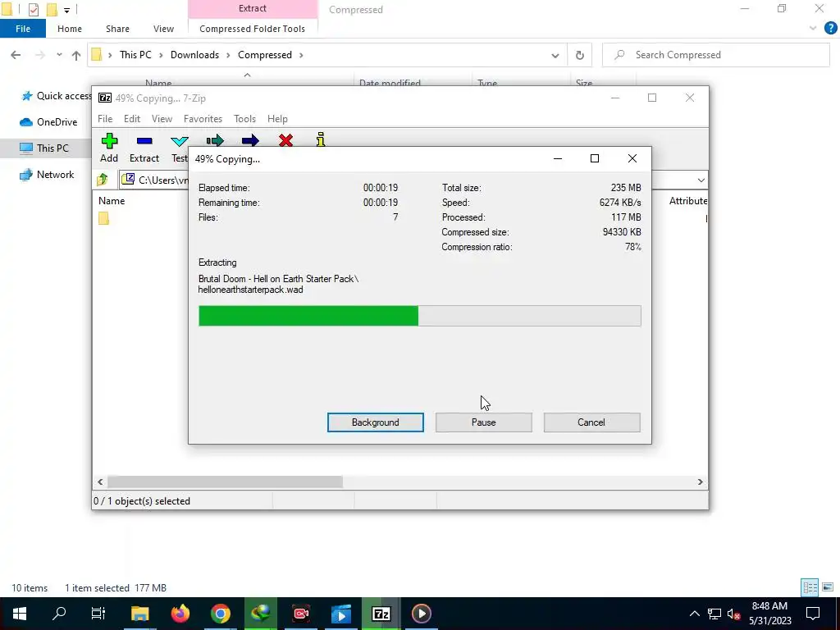Click the Search Compressed field

[x=715, y=55]
